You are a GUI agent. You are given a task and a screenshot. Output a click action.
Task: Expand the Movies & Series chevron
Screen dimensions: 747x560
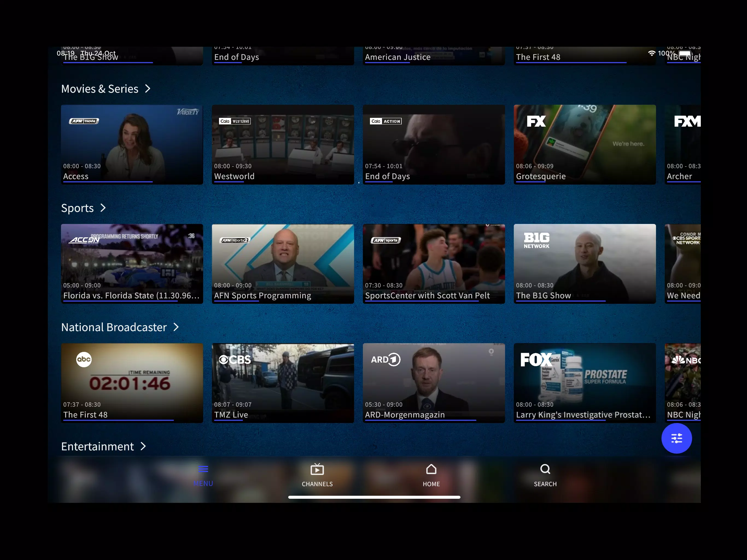[148, 89]
